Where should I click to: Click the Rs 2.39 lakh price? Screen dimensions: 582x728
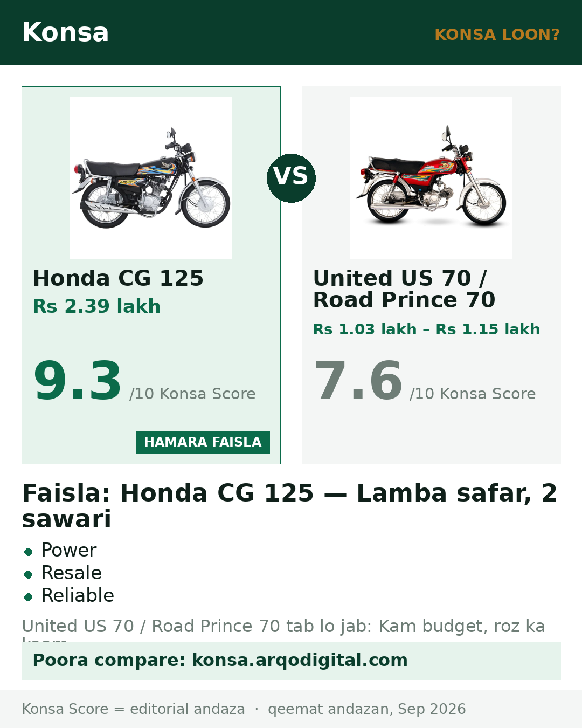pos(96,306)
